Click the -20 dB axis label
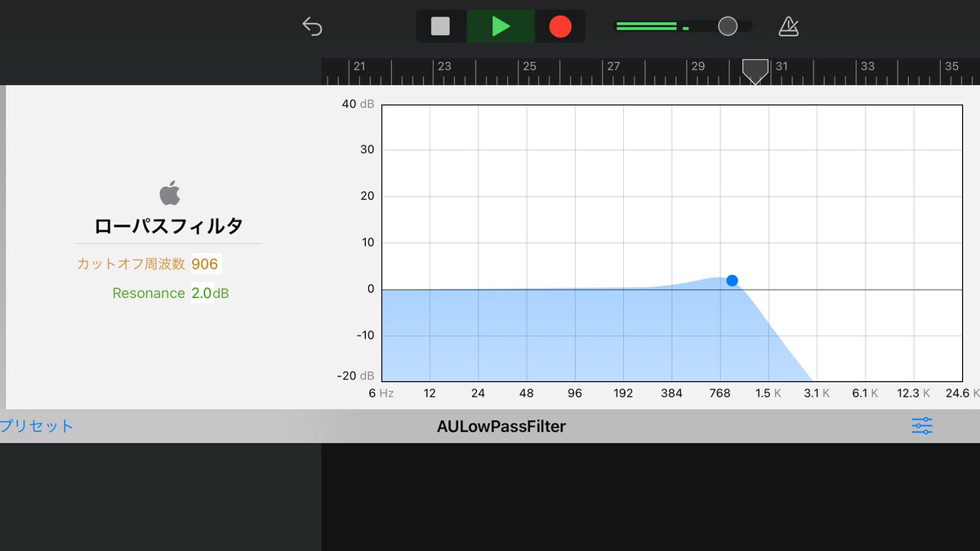 click(x=357, y=375)
